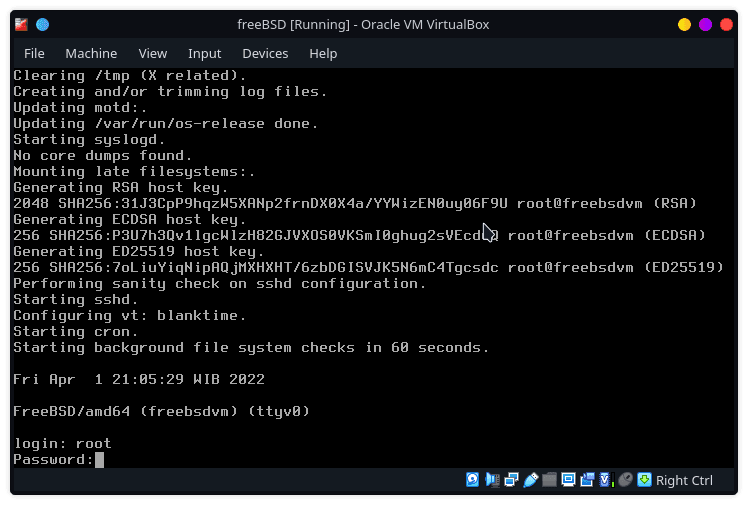748x505 pixels.
Task: Open the Machine menu
Action: tap(91, 53)
